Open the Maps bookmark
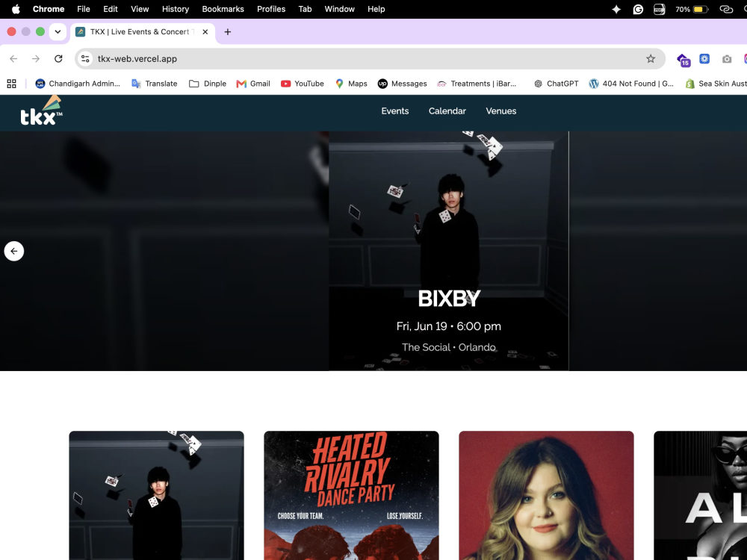This screenshot has width=747, height=560. tap(351, 84)
